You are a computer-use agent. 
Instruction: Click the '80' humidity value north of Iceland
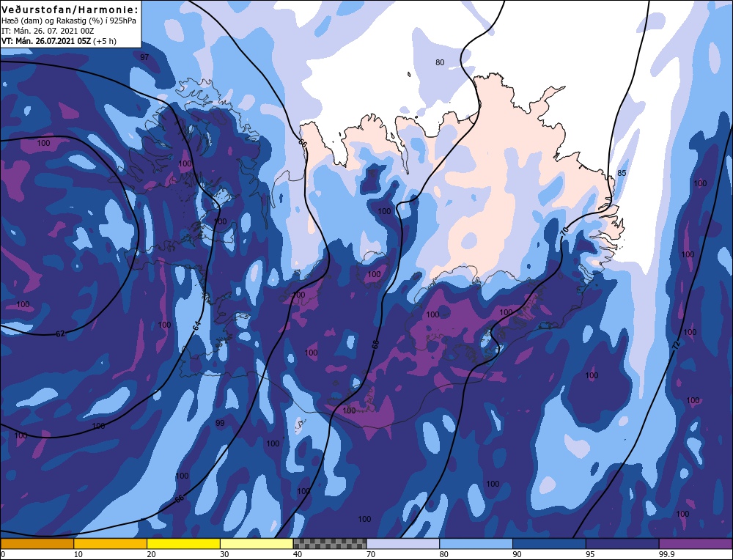pyautogui.click(x=440, y=62)
